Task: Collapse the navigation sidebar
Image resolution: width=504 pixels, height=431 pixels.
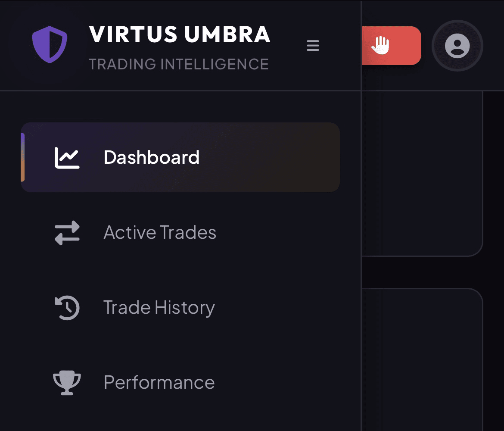Action: [313, 45]
